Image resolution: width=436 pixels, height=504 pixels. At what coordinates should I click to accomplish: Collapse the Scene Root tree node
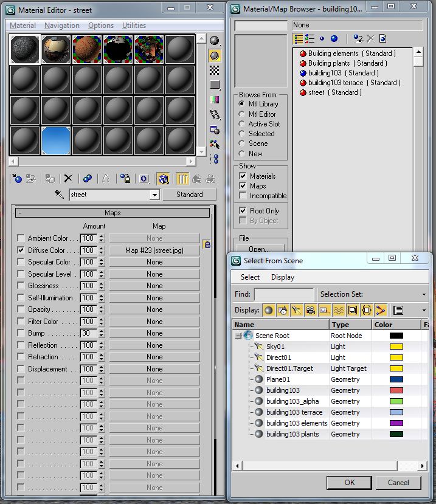(x=238, y=336)
